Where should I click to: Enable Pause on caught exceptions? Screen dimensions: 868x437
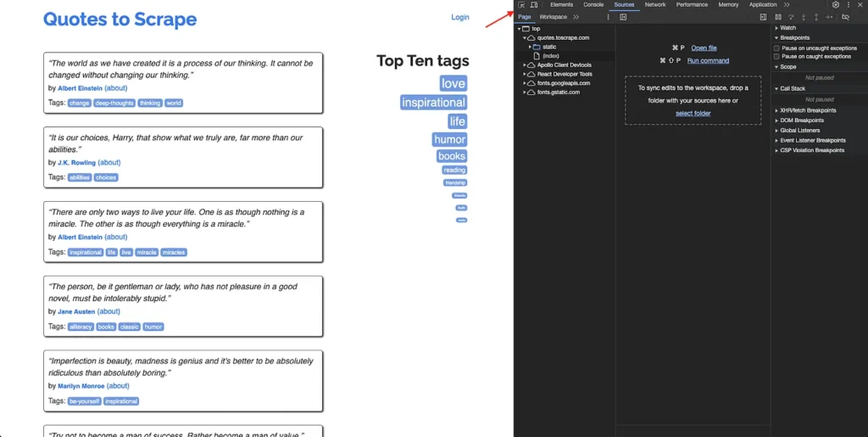click(776, 57)
